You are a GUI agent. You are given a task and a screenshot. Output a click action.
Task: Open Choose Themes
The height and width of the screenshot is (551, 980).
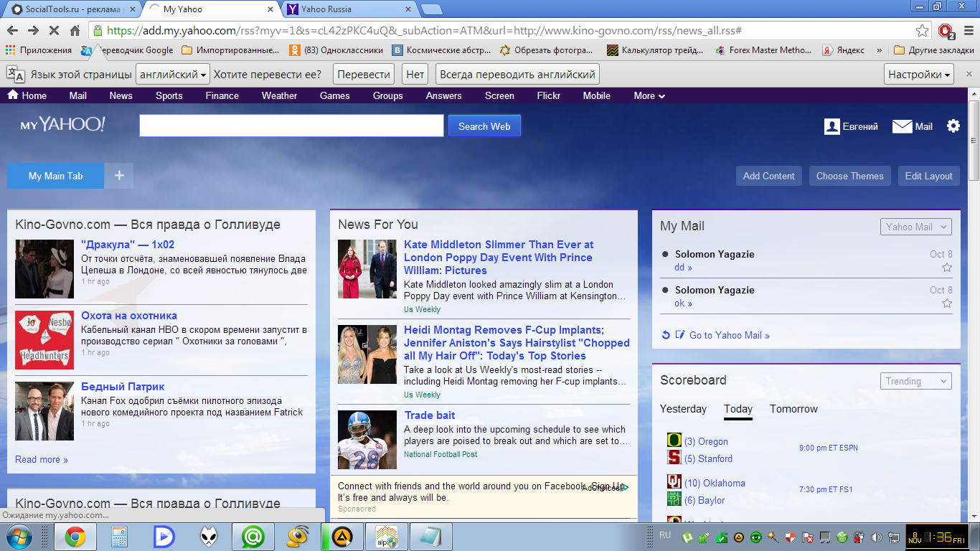850,176
